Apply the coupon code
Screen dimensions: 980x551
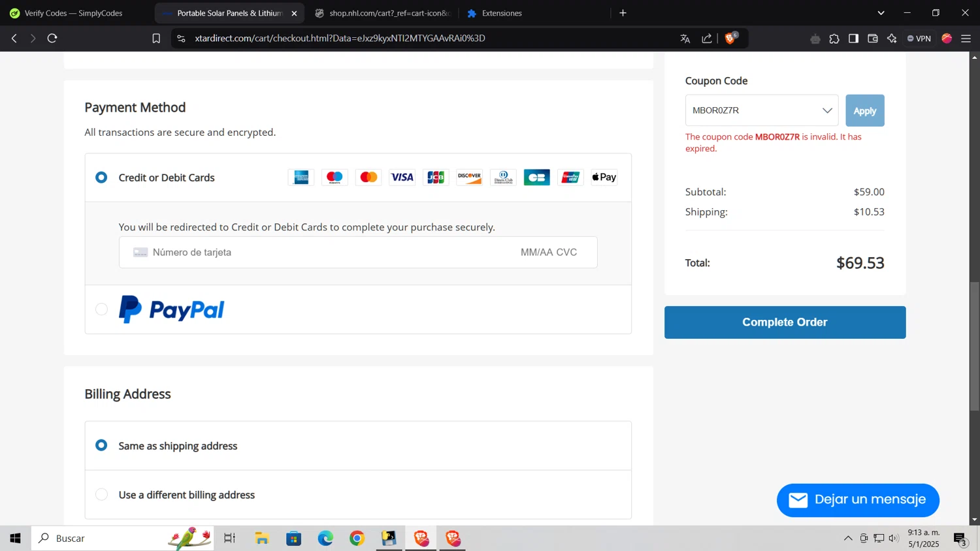(x=865, y=110)
